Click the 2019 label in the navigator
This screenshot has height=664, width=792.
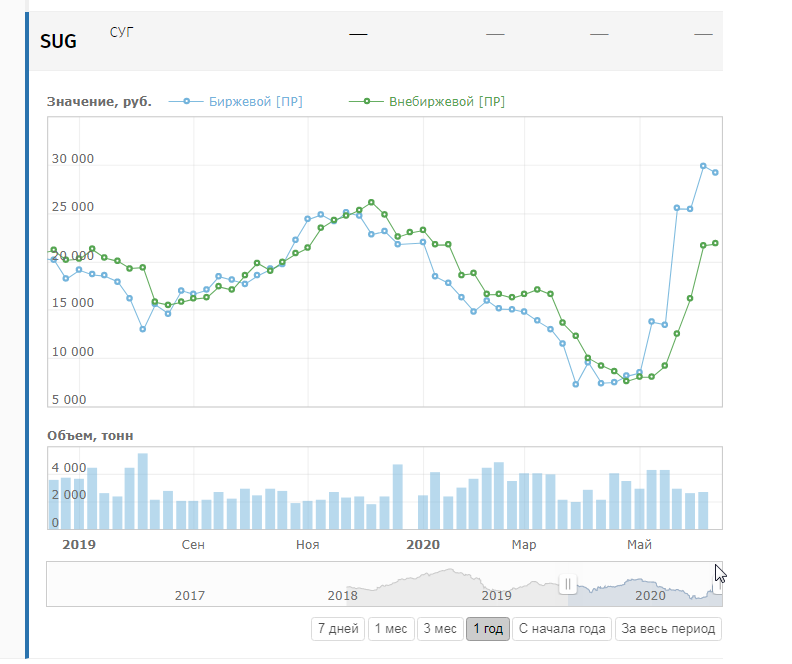(x=497, y=596)
